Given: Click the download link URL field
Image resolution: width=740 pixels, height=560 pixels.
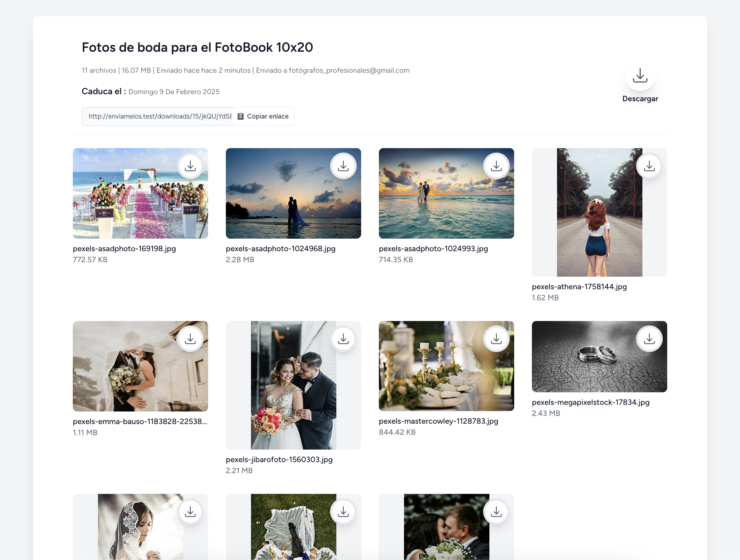Looking at the screenshot, I should 157,116.
